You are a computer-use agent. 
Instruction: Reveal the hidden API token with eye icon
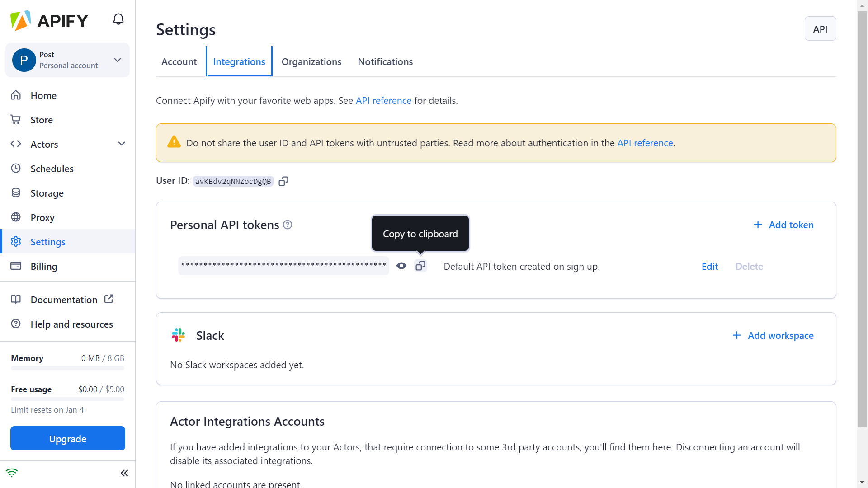401,266
